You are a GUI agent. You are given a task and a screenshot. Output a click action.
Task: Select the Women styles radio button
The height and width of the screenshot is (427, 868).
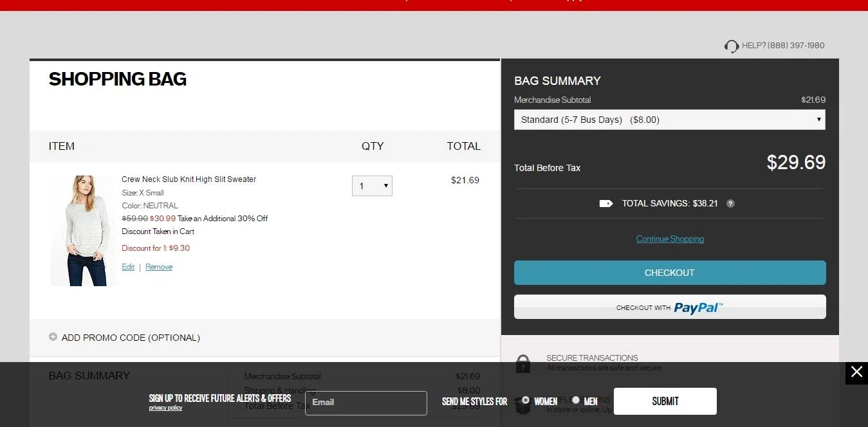coord(526,400)
